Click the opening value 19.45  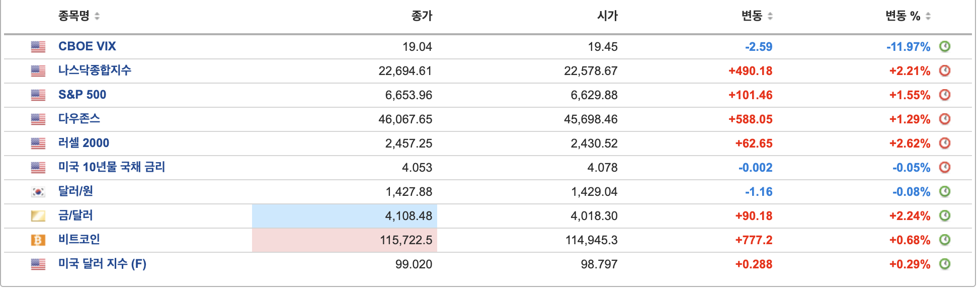pyautogui.click(x=603, y=47)
